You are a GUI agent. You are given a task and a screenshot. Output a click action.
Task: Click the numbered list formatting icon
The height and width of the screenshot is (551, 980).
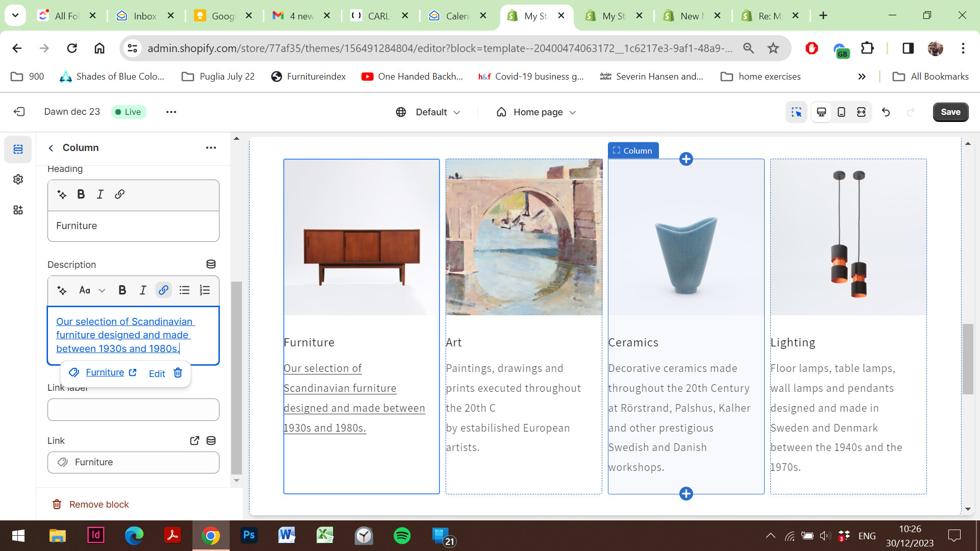[205, 290]
